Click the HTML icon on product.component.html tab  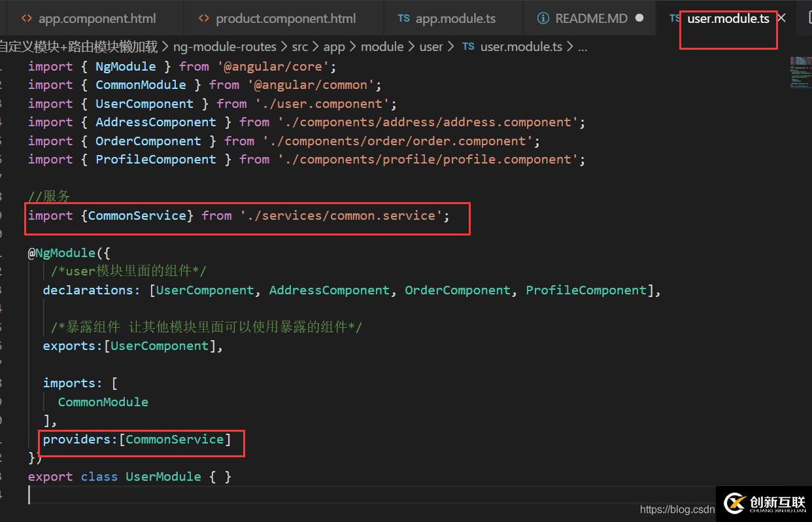pyautogui.click(x=204, y=18)
